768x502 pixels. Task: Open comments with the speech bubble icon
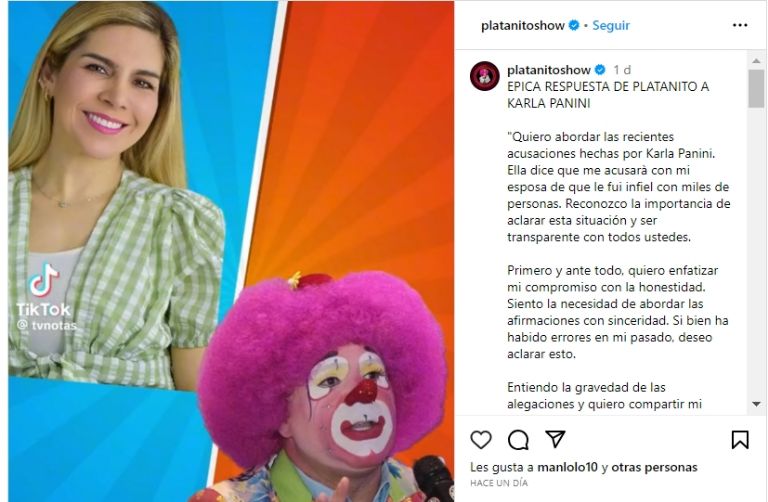(518, 440)
